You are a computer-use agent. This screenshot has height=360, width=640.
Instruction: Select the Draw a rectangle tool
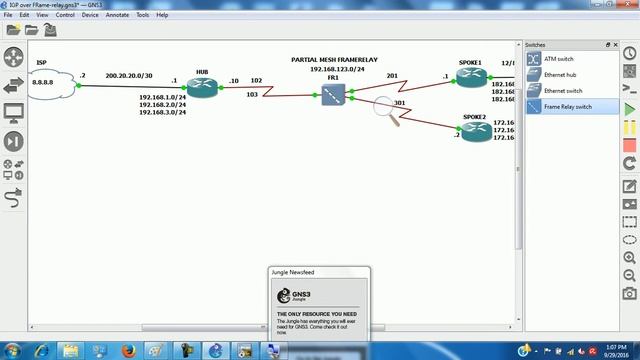(629, 222)
